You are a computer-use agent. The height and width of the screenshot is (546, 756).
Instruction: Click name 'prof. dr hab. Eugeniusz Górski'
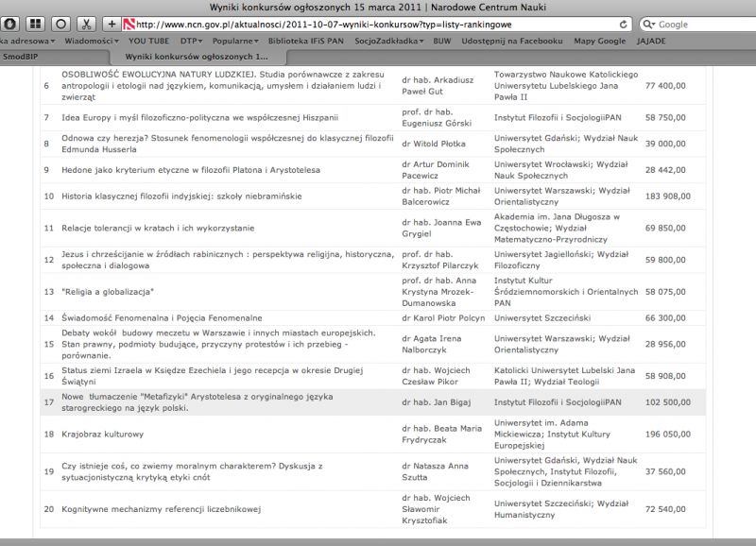point(437,117)
